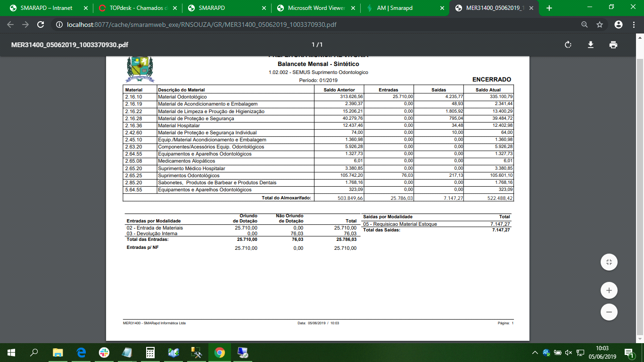Download the PDF file
Screen dimensions: 644x362
point(590,45)
